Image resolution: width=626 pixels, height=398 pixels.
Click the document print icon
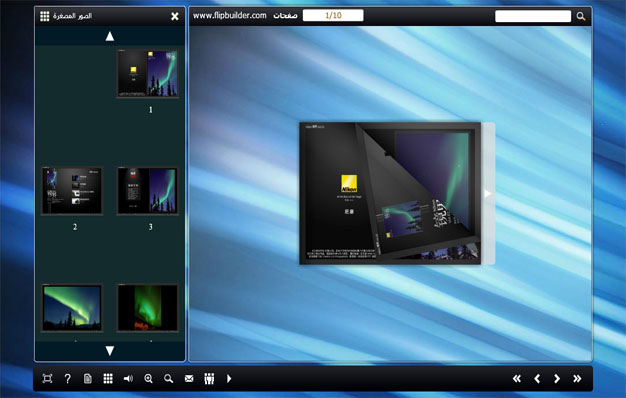click(88, 378)
